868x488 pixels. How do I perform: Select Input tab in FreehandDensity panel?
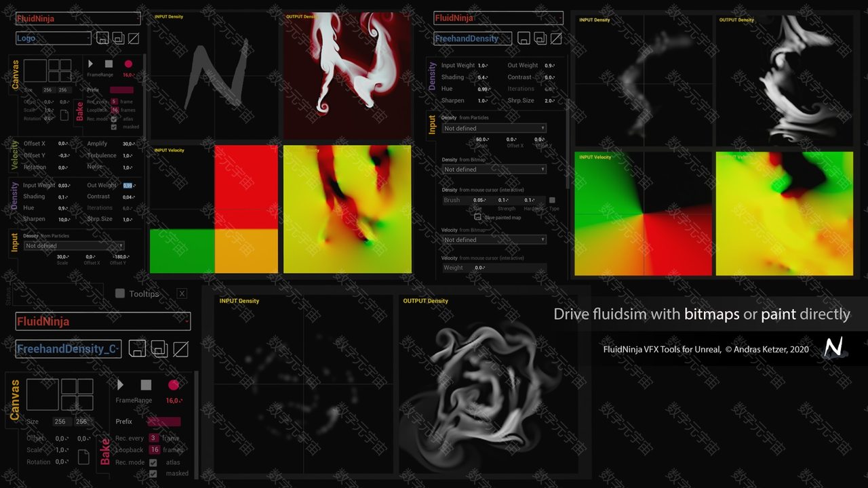coord(433,125)
